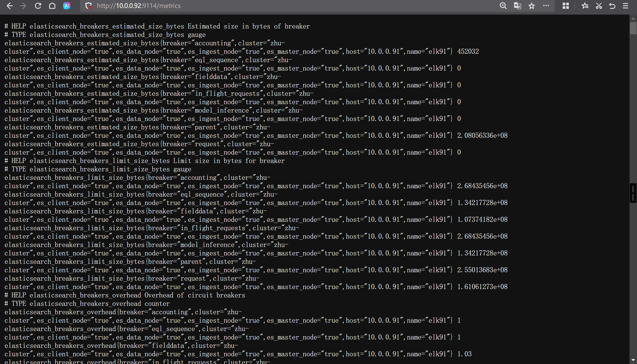Open the address bar three-dot options
The width and height of the screenshot is (637, 364).
pos(546,6)
